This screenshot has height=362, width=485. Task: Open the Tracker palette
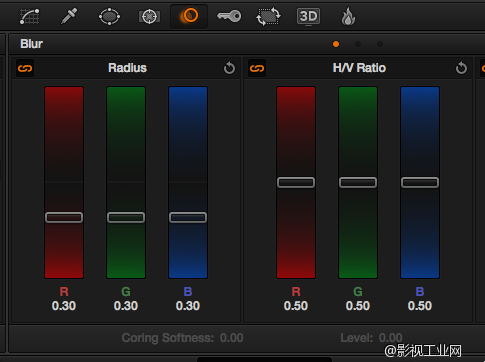(x=149, y=16)
